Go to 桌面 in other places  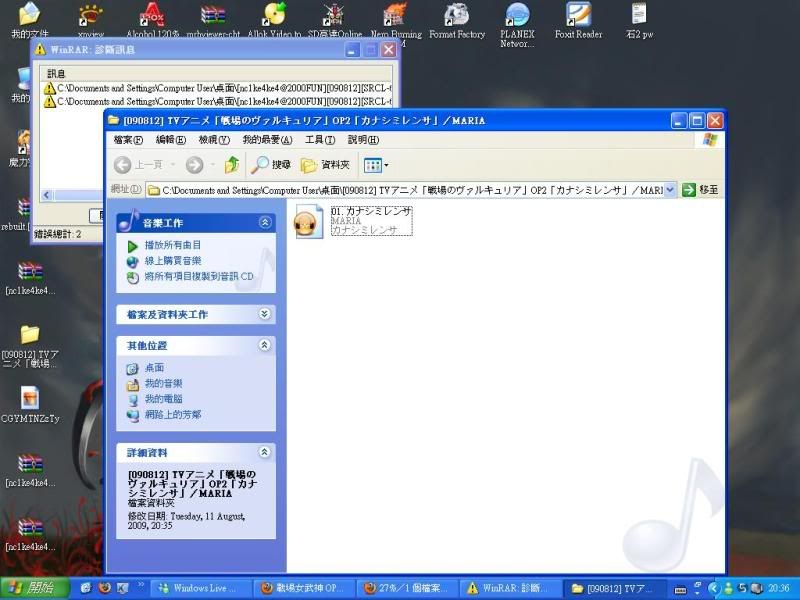click(x=154, y=368)
